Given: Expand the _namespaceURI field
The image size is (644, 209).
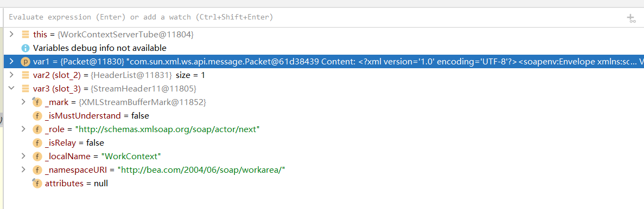Looking at the screenshot, I should 23,169.
